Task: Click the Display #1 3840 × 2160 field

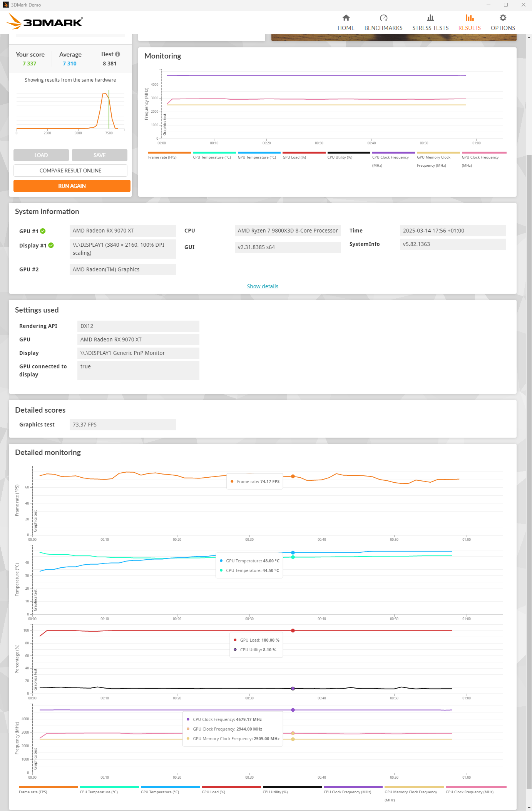Action: click(123, 249)
